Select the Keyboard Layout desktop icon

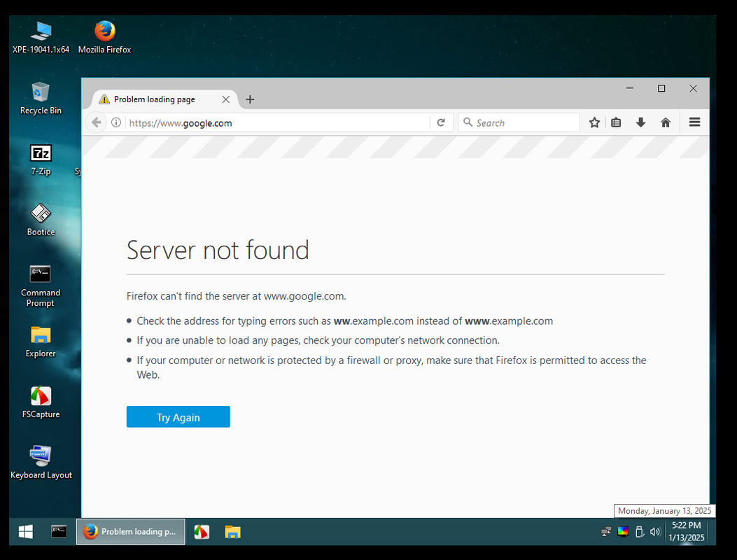pyautogui.click(x=41, y=462)
